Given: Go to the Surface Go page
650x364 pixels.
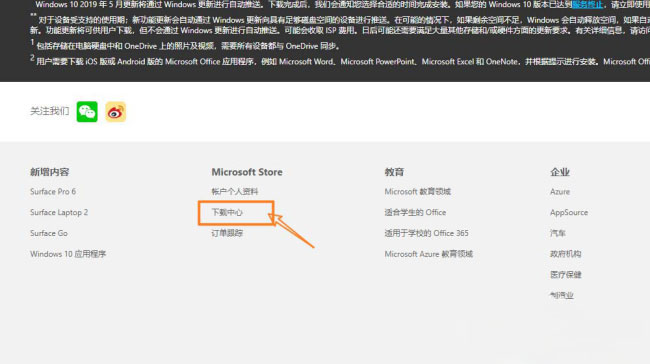Looking at the screenshot, I should pos(49,233).
